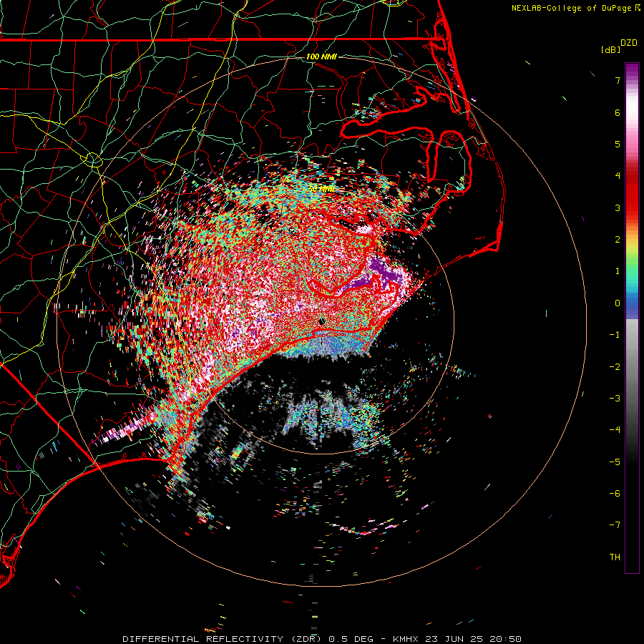This screenshot has width=644, height=644.
Task: Pick the purple top segment of color bar
Action: (x=632, y=71)
